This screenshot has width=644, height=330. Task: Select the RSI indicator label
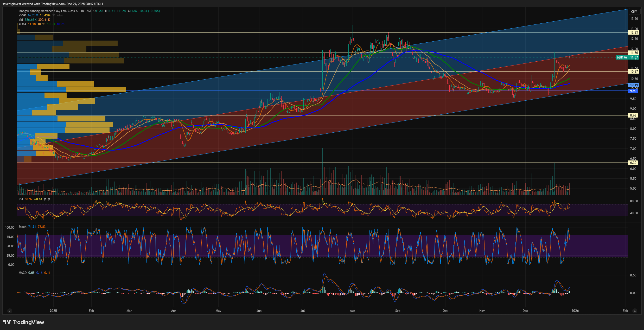tap(21, 199)
